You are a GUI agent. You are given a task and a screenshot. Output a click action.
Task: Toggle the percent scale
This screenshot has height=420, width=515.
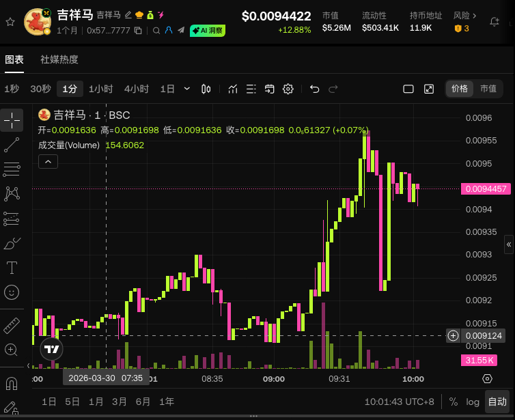[x=454, y=402]
